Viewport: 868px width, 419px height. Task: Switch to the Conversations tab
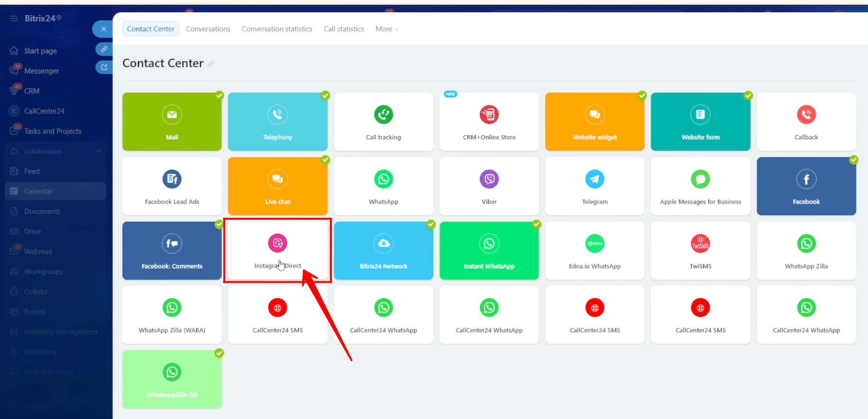(x=208, y=29)
